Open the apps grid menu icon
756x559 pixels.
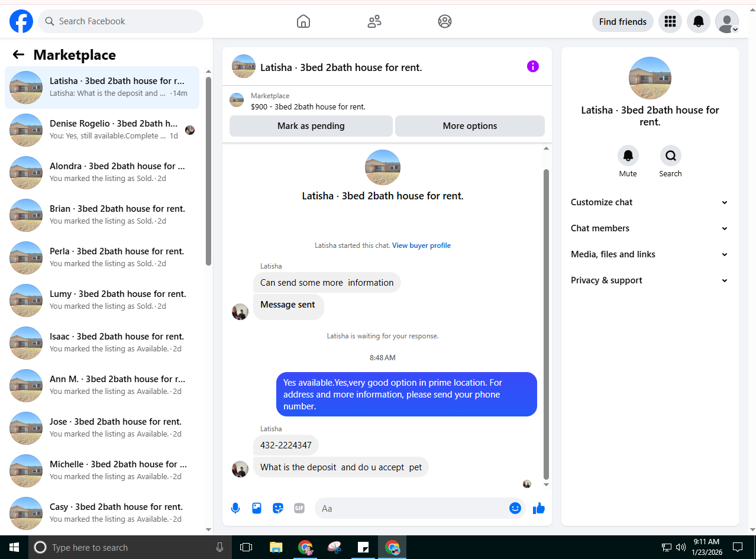(670, 21)
